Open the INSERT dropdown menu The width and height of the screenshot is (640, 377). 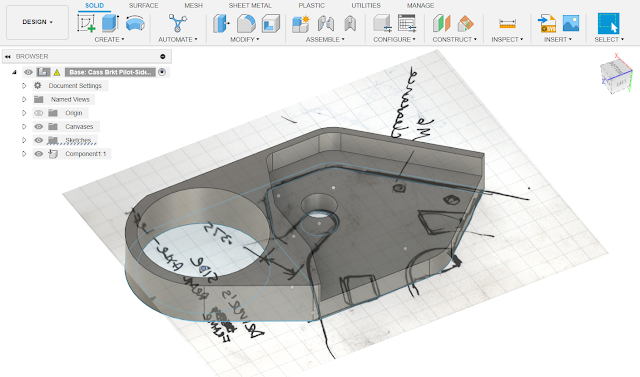558,40
